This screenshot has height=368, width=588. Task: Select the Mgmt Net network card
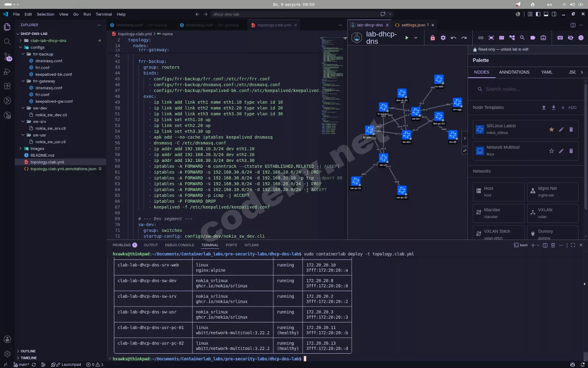pos(553,192)
